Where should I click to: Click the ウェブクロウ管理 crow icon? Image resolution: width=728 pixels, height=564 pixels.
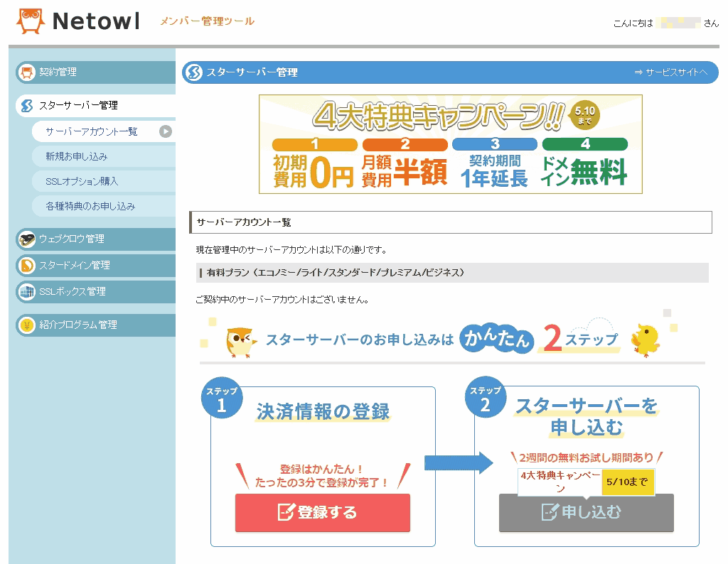(26, 239)
